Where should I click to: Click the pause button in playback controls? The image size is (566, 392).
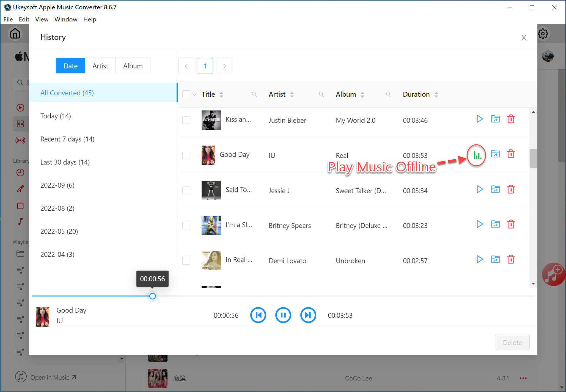[x=283, y=315]
